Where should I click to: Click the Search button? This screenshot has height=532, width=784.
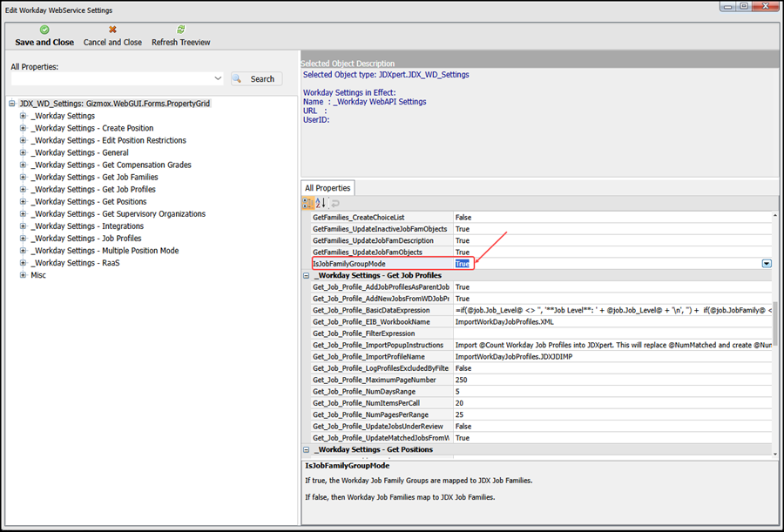tap(256, 79)
